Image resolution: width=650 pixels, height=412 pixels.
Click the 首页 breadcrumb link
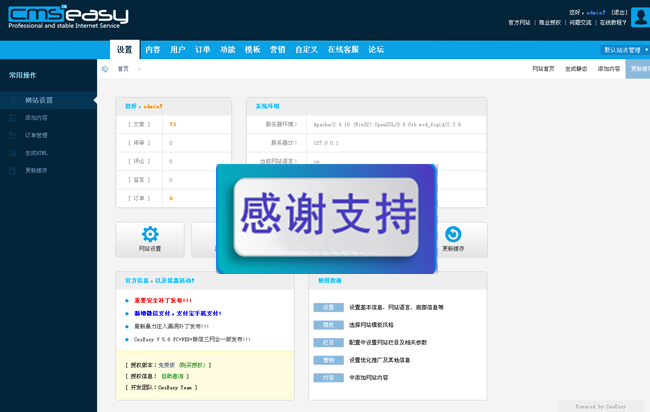(123, 69)
